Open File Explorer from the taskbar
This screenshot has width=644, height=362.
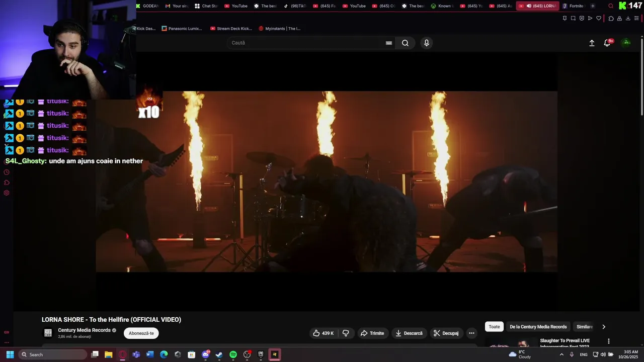(108, 354)
